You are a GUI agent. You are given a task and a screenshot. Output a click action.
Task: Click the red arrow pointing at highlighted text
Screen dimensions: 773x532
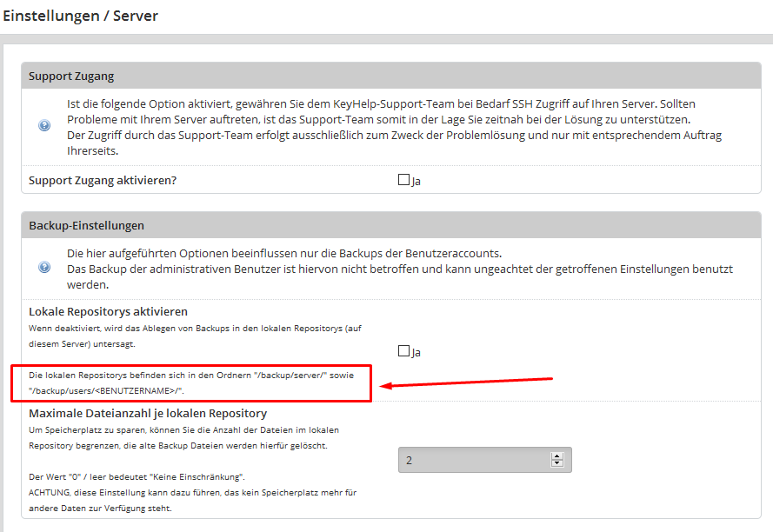coord(470,382)
